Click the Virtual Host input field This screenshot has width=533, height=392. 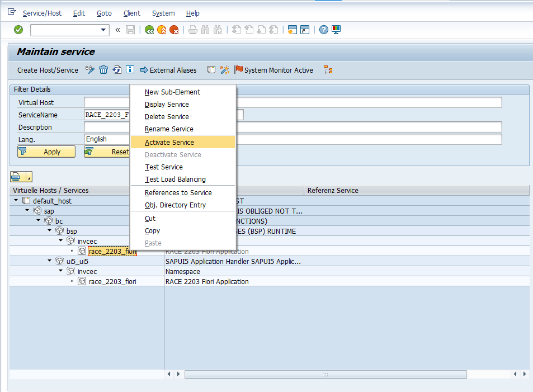106,102
